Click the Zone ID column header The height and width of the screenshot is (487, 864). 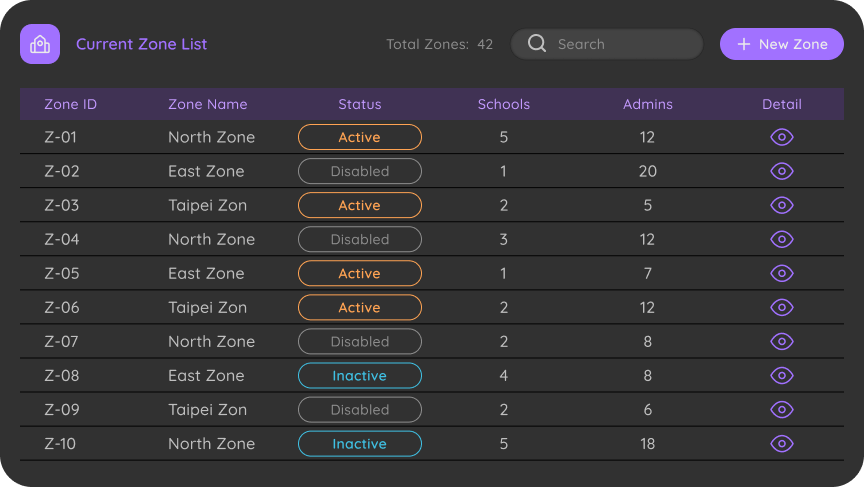point(71,104)
